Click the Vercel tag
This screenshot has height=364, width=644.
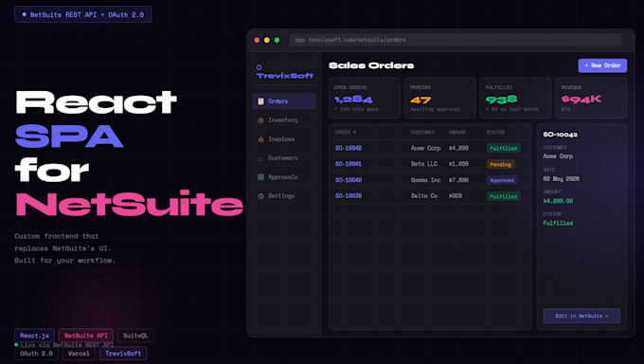tap(79, 354)
